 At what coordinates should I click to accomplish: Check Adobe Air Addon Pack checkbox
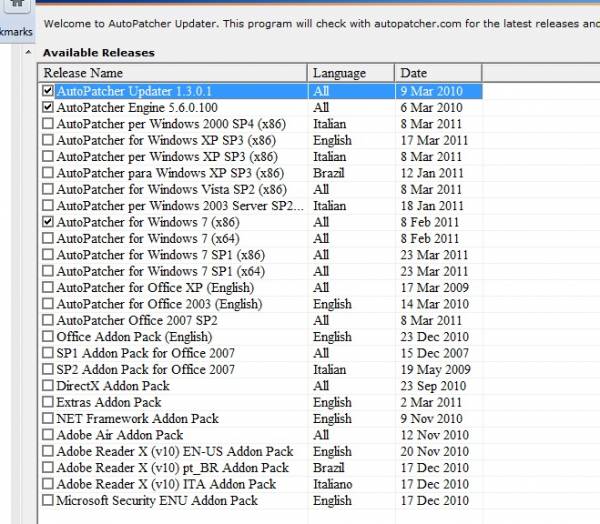[47, 435]
